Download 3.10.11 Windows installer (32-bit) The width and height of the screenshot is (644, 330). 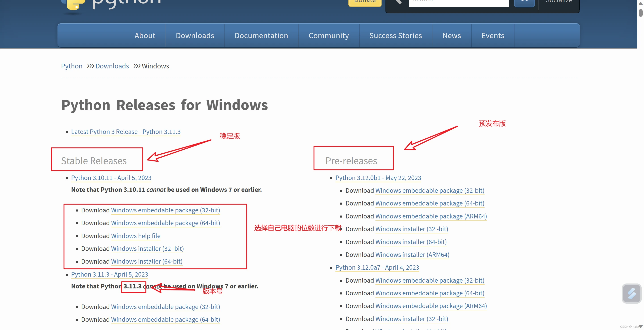pos(147,249)
